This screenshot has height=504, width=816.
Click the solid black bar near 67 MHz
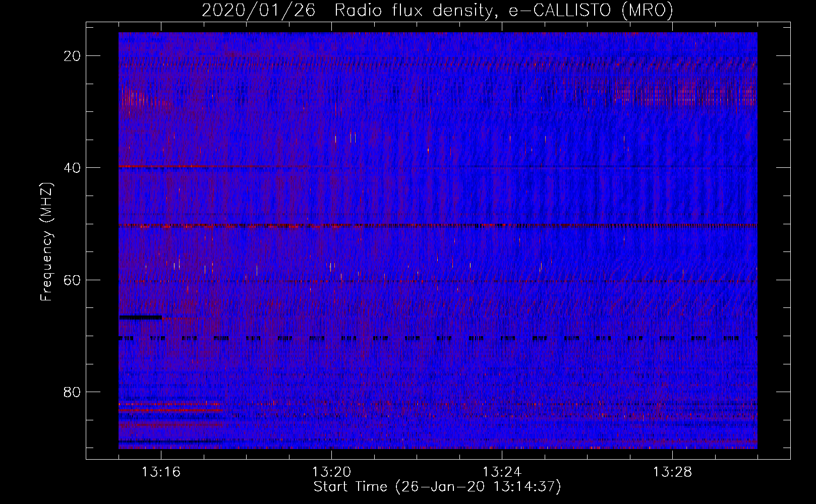pyautogui.click(x=140, y=318)
